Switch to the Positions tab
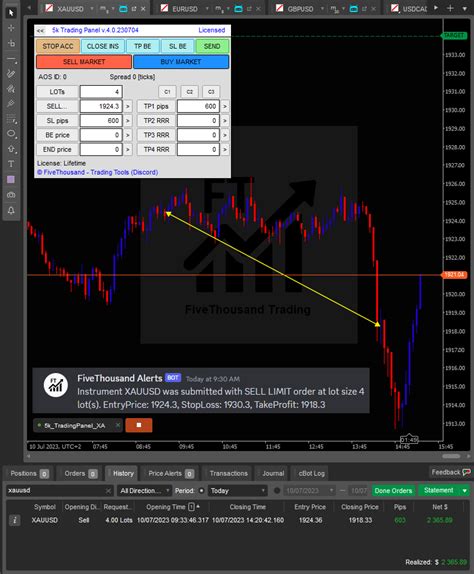The image size is (474, 574). point(29,473)
